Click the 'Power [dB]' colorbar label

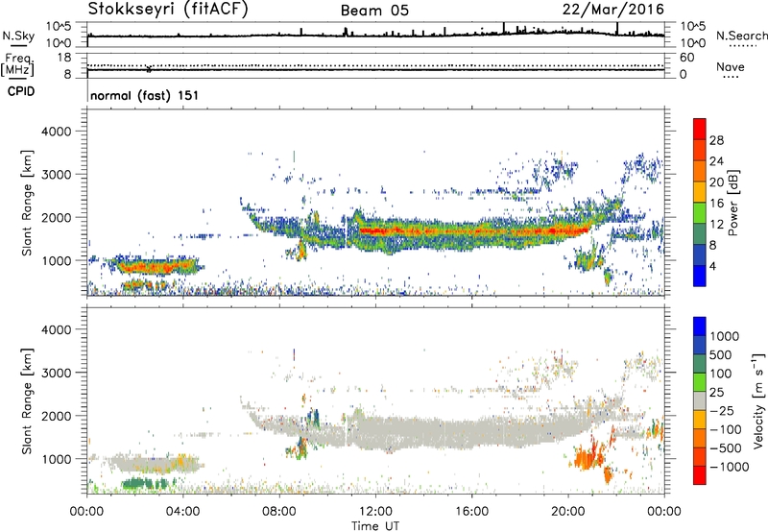pos(732,203)
